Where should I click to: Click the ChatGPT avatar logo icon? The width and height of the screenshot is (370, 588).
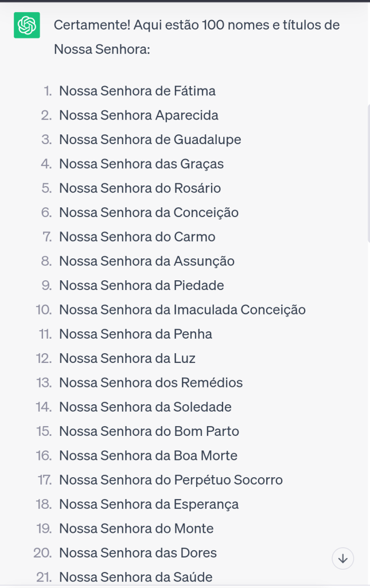point(26,25)
